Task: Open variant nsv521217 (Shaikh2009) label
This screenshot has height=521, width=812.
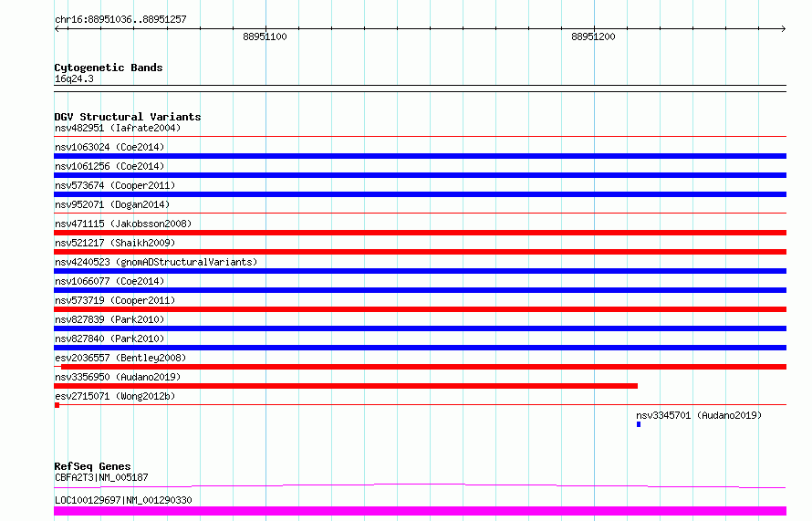Action: [115, 243]
